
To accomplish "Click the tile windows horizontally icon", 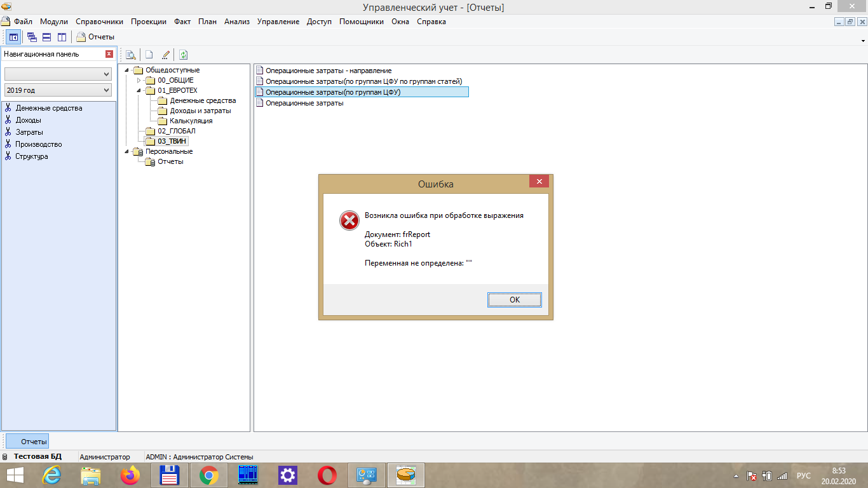I will [x=46, y=37].
